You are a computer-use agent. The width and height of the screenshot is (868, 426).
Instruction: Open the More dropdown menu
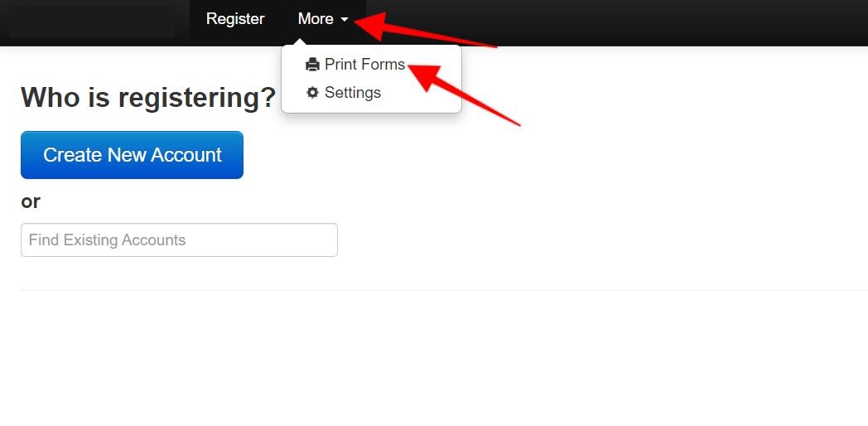point(323,19)
